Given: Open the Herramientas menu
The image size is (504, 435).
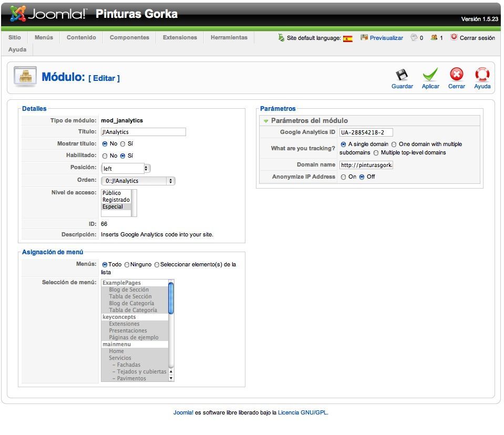Looking at the screenshot, I should click(x=229, y=37).
